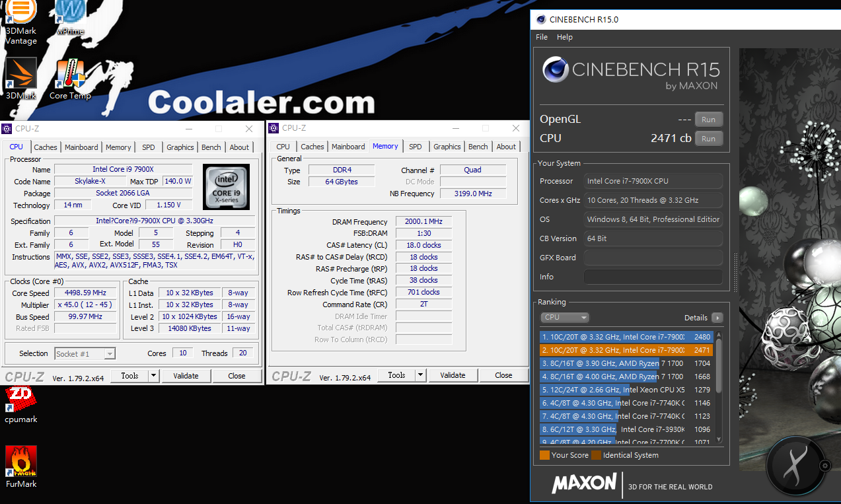Screen dimensions: 841x504
Task: Click the empty GFX Board field
Action: coord(653,258)
